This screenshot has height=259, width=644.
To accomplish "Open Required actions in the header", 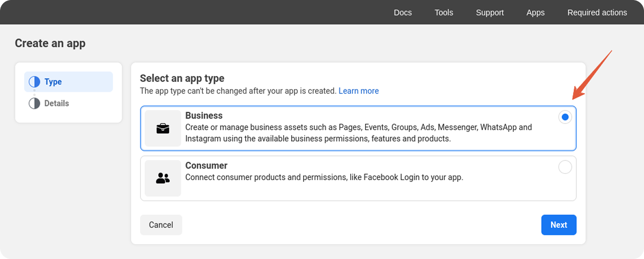I will point(597,13).
